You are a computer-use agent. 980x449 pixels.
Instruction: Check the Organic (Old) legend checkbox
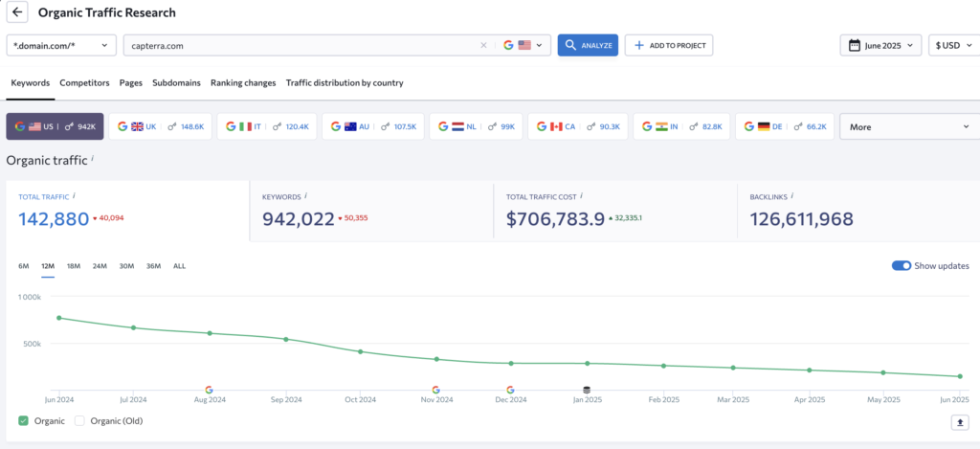[79, 421]
